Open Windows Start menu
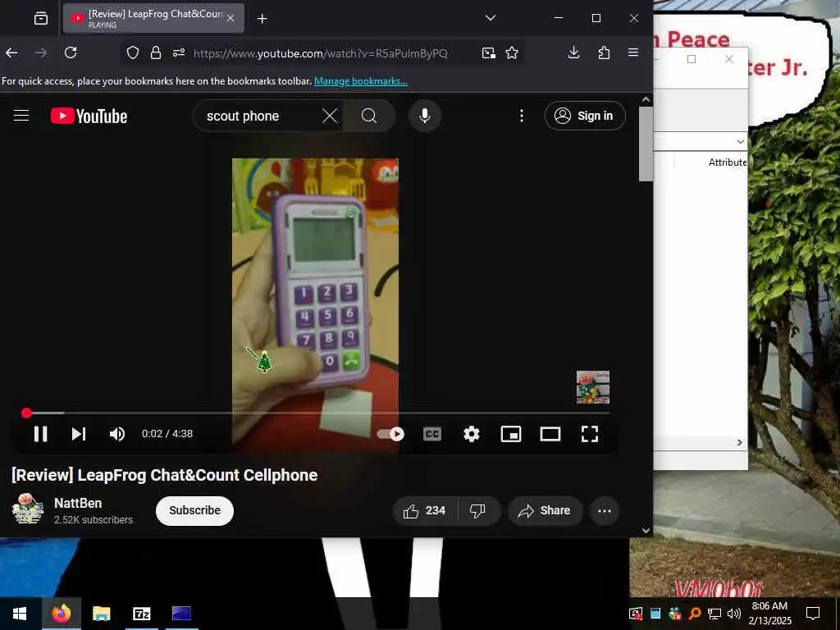This screenshot has height=630, width=840. pos(20,614)
